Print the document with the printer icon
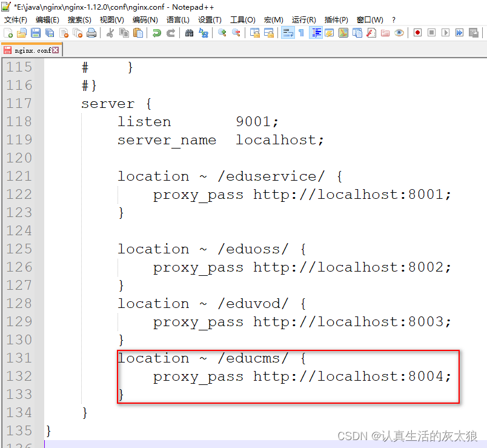This screenshot has width=487, height=448. point(91,33)
